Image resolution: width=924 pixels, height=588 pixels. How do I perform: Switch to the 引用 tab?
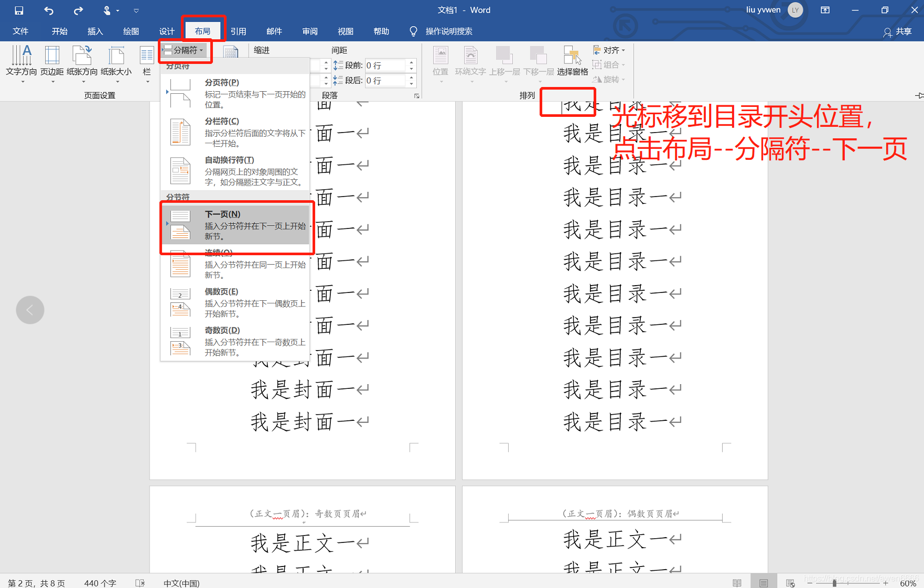tap(239, 31)
